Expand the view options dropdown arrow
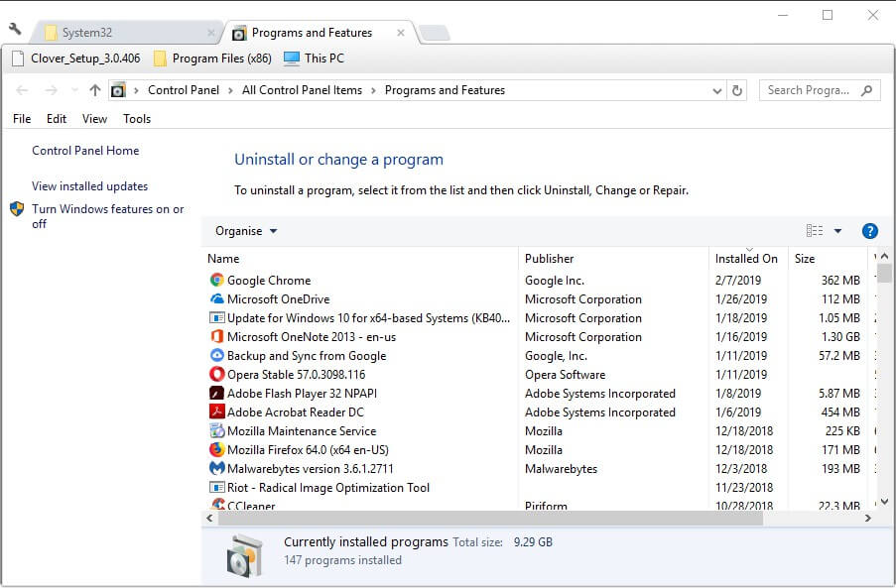 [x=837, y=231]
